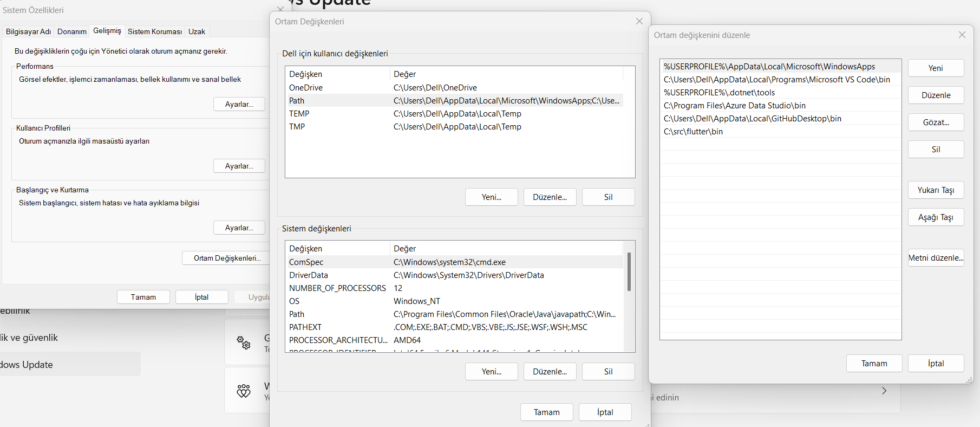Open the 'Sistem Koruması' tab
The height and width of the screenshot is (427, 980).
tap(154, 31)
